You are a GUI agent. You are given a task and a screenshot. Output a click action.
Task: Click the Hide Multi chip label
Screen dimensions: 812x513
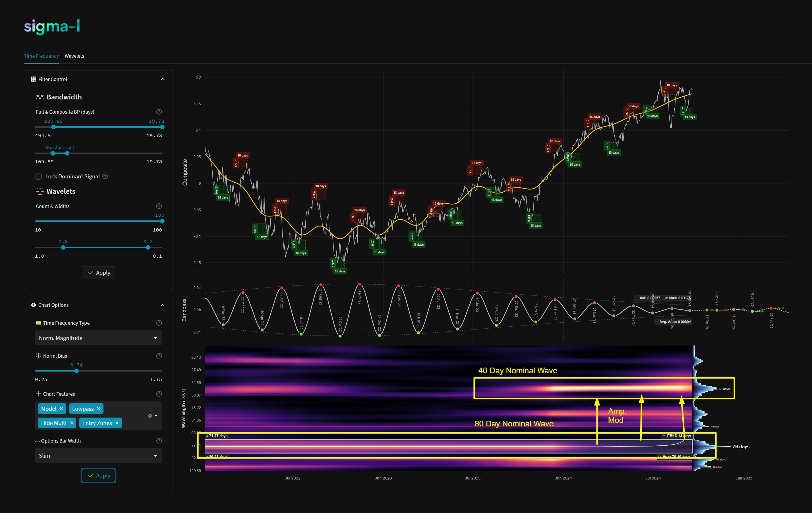click(x=54, y=423)
